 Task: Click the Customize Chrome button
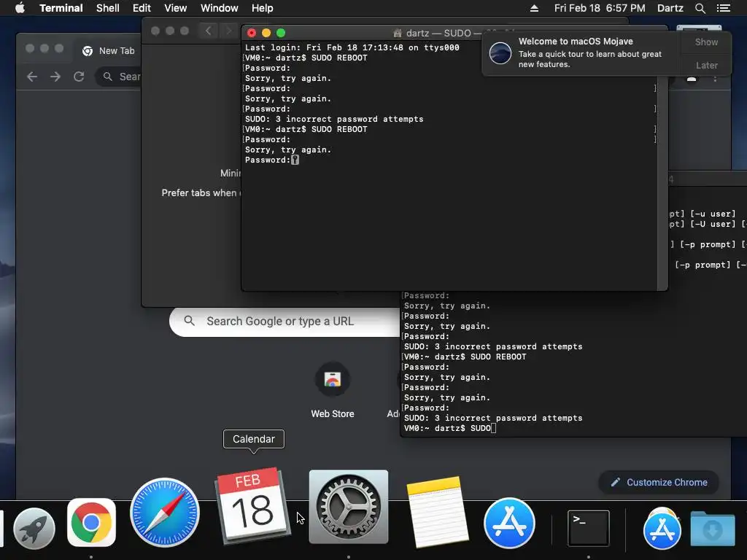point(659,483)
